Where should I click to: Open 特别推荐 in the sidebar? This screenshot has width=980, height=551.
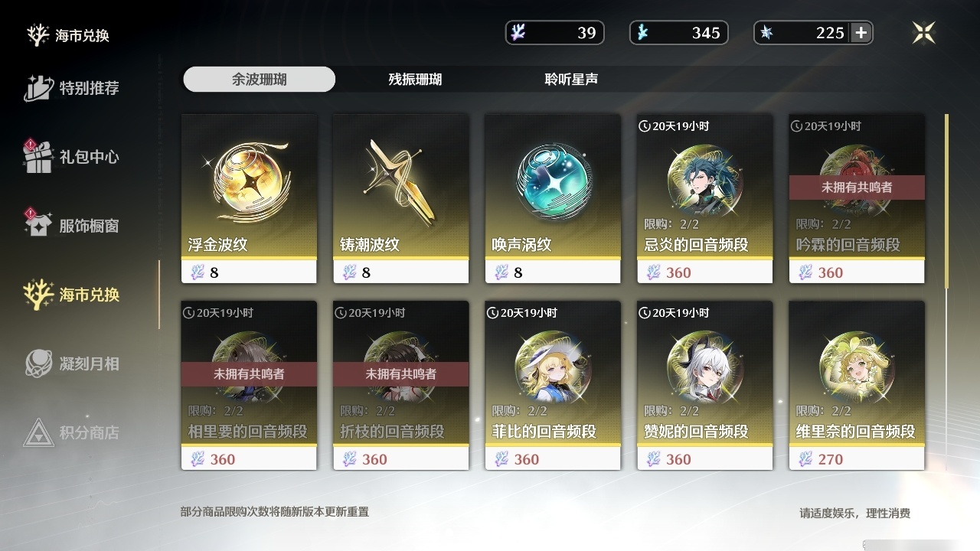(71, 88)
